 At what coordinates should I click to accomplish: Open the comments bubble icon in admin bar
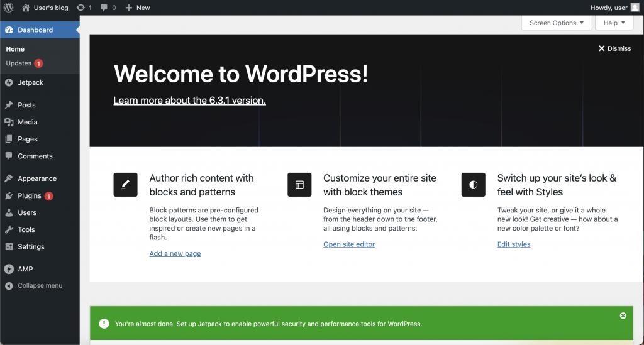click(104, 8)
